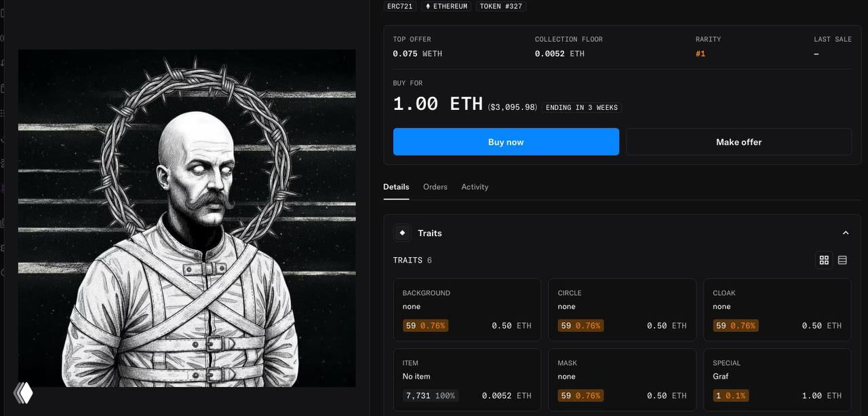Click the ERC721 tag

tap(400, 6)
